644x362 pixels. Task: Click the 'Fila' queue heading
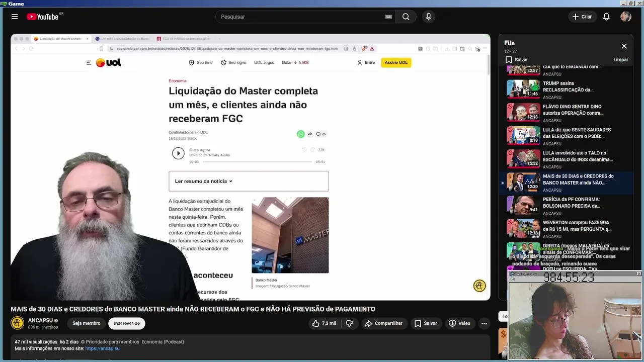pyautogui.click(x=509, y=43)
